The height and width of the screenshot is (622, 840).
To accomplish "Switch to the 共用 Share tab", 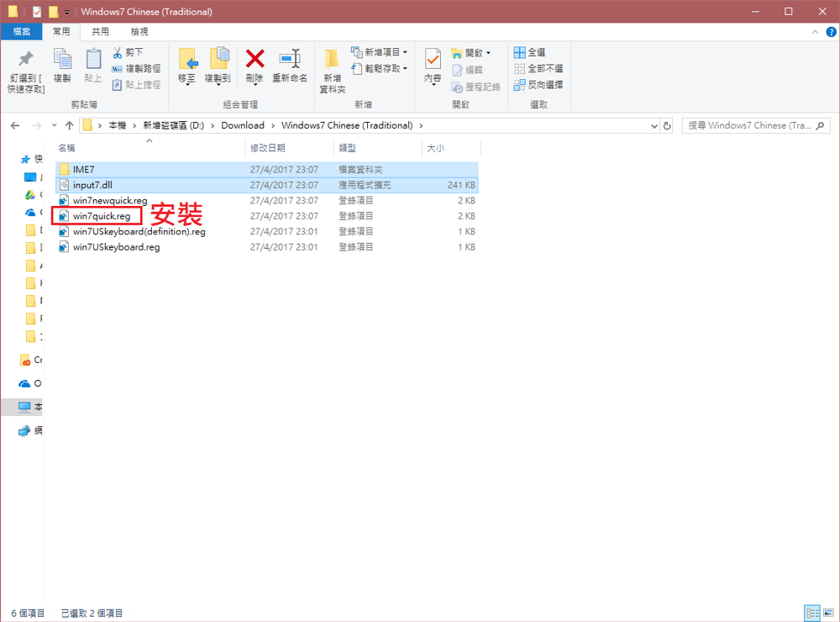I will 100,32.
